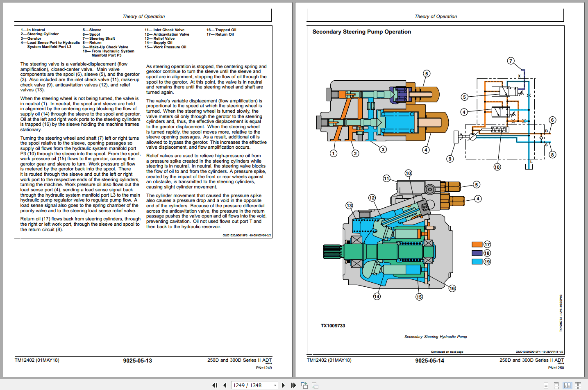Click 'PN=1249' on the left page
Viewport: 588px width, 390px height.
point(264,368)
